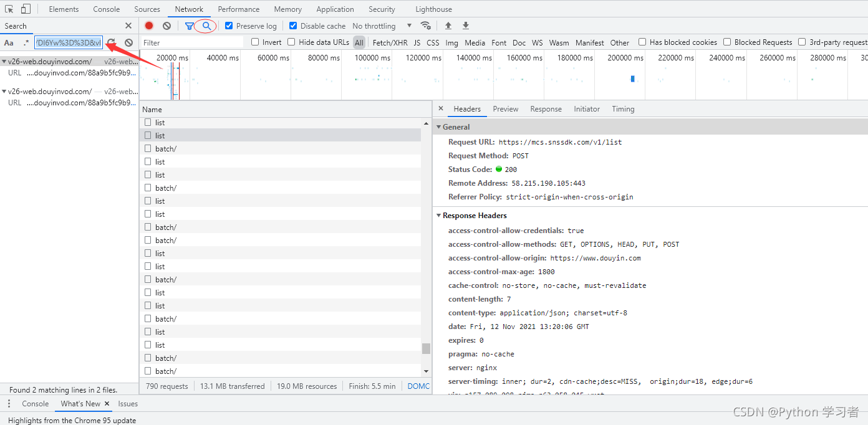Check the Blocked Requests checkbox
This screenshot has width=868, height=425.
click(727, 42)
